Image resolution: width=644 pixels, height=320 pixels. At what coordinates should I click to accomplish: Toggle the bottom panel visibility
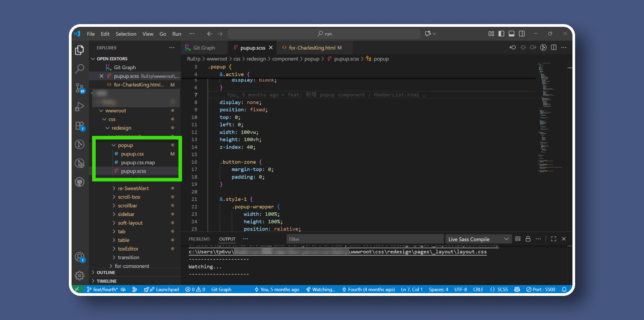tap(511, 34)
